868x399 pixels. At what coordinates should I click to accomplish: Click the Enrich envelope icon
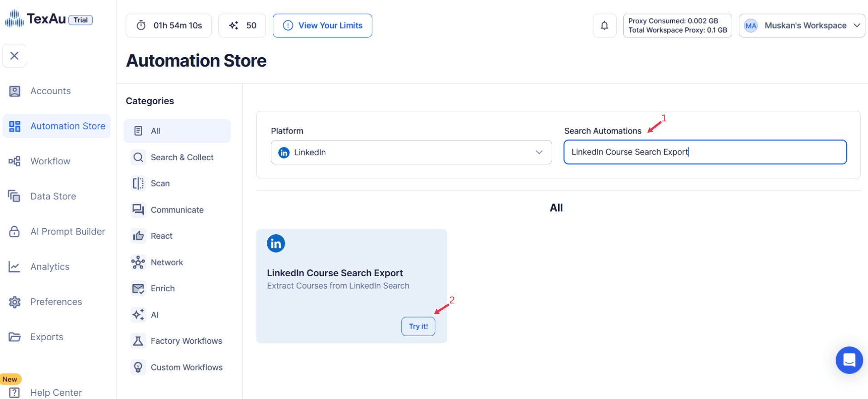(x=138, y=288)
